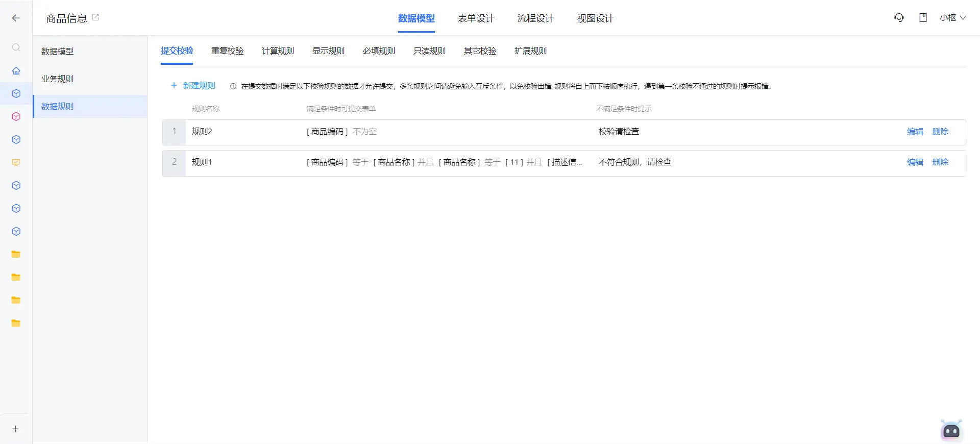Select the 规则1 name cell
This screenshot has width=980, height=444.
[202, 162]
